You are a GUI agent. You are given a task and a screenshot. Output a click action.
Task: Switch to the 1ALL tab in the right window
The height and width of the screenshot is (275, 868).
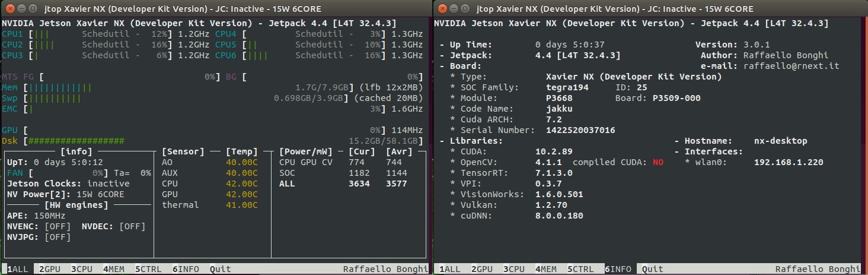[x=449, y=269]
